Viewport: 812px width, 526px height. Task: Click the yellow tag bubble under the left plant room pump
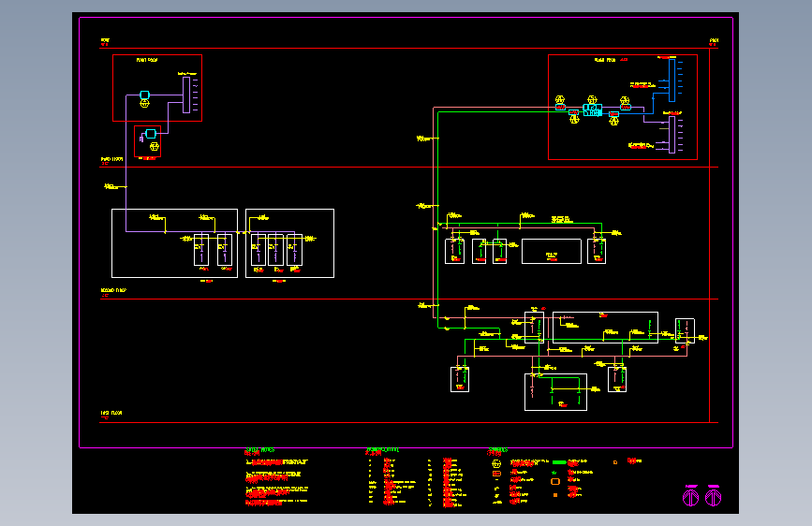(144, 104)
